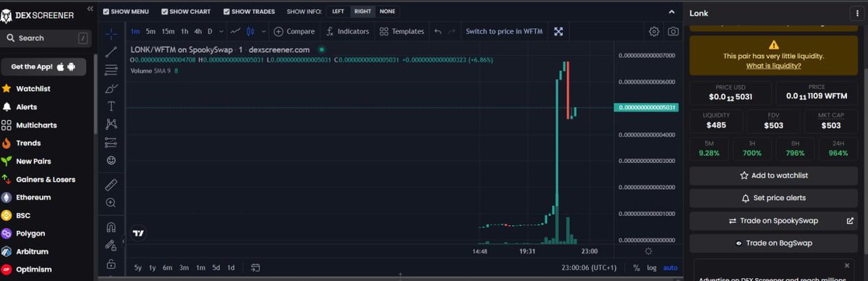The height and width of the screenshot is (281, 868).
Task: Select the 5m timeframe
Action: 150,32
